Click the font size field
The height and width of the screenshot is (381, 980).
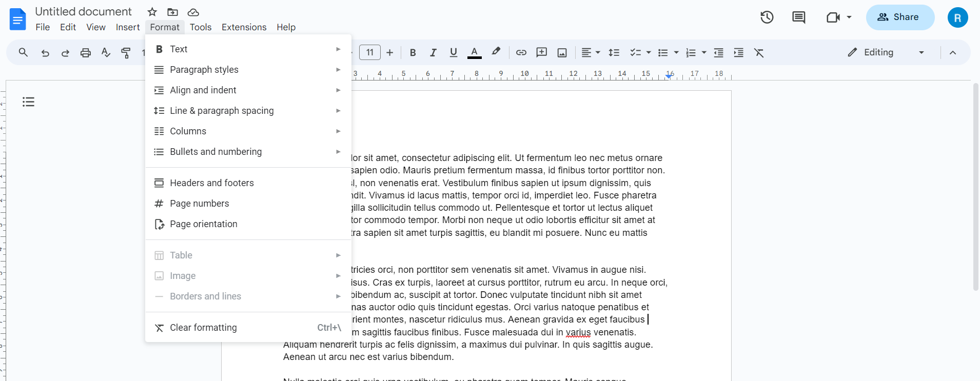pos(370,52)
